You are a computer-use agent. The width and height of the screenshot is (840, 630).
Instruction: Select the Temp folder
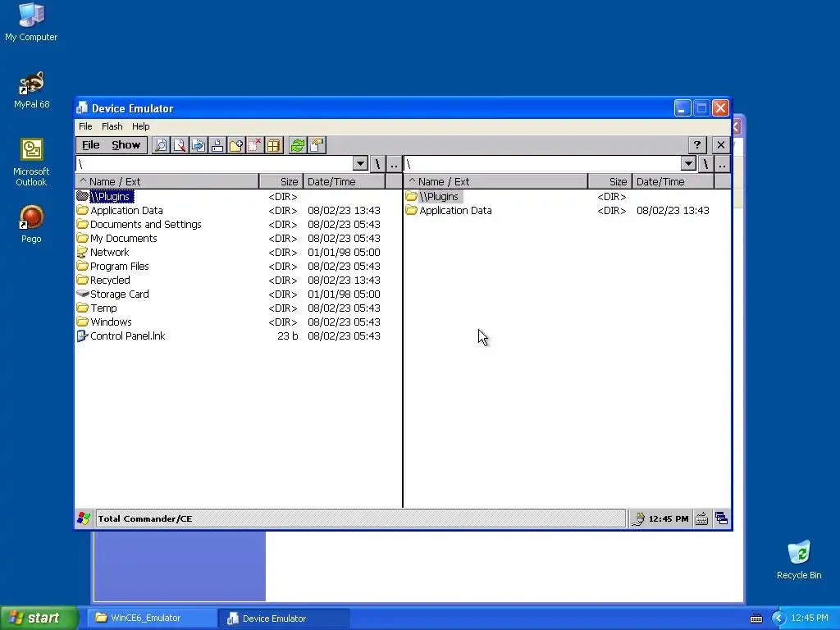pyautogui.click(x=104, y=308)
